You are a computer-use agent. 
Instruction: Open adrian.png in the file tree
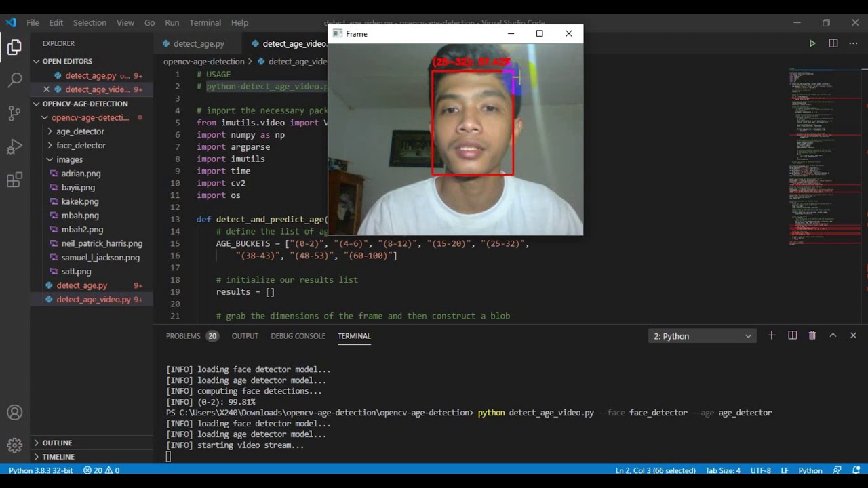[x=81, y=174]
